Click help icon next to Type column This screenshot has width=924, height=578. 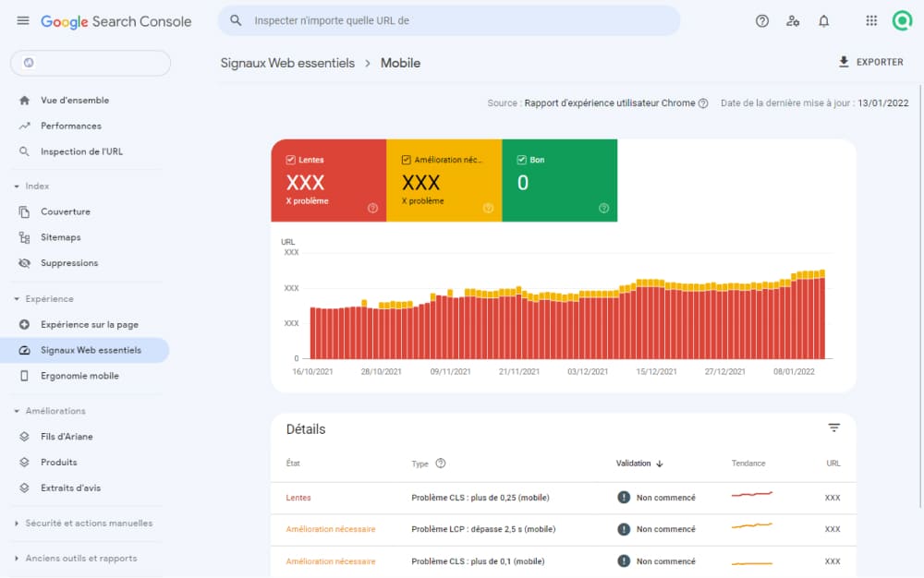coord(440,464)
